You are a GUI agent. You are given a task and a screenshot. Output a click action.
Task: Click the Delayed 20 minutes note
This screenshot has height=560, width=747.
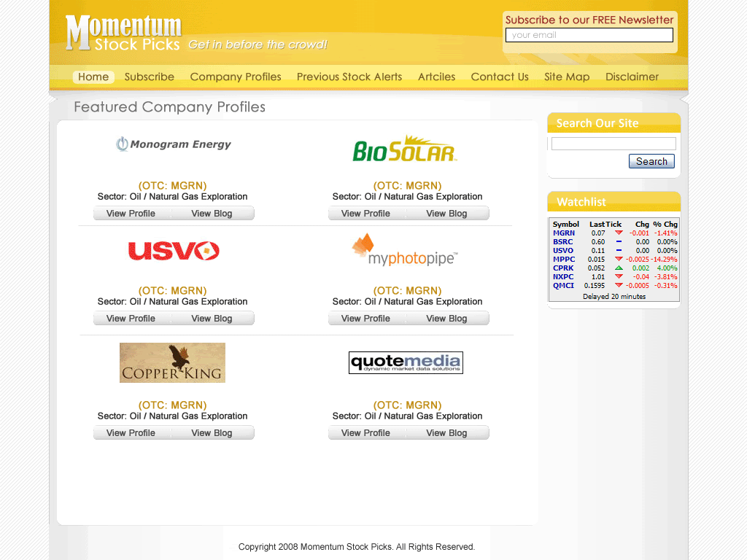614,296
